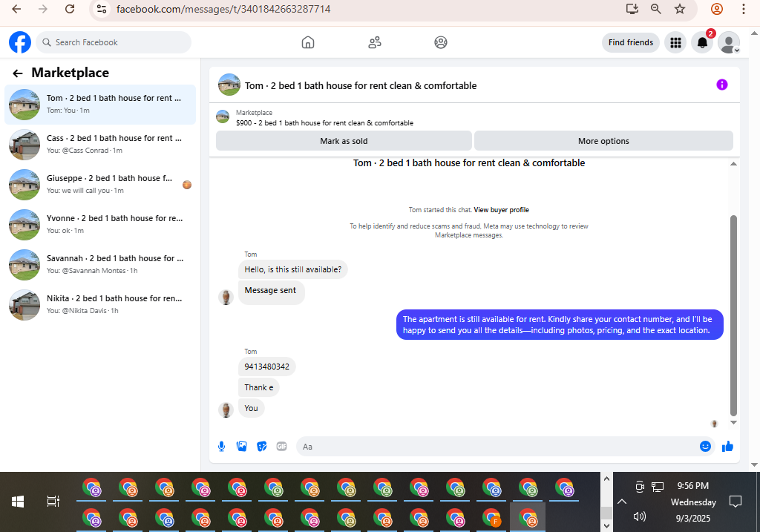Viewport: 760px width, 532px height.
Task: Open the network icon in the tray
Action: click(658, 487)
